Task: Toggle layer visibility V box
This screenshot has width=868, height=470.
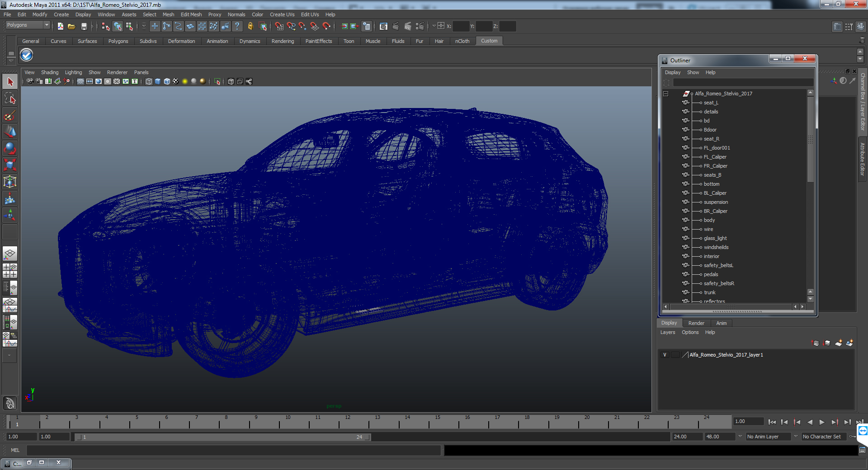Action: 665,355
